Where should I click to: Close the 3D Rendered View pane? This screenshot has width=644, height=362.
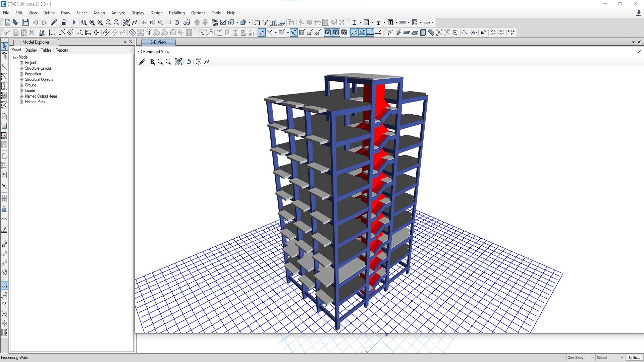[639, 51]
